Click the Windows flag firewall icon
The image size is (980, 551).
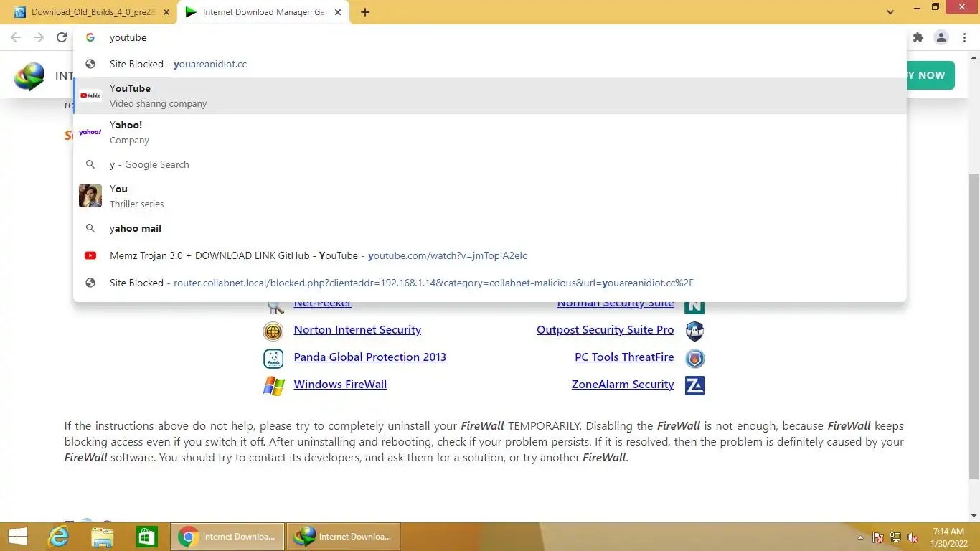point(273,385)
